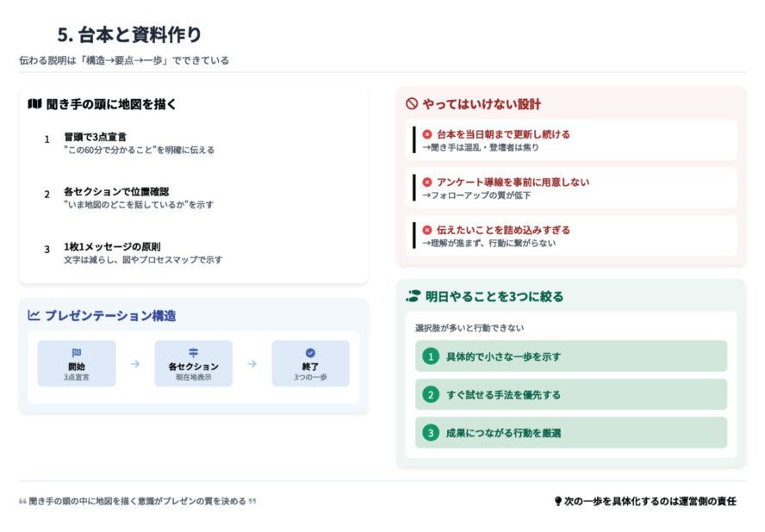Click the slide title 5. 台本と資料作り

pos(129,34)
